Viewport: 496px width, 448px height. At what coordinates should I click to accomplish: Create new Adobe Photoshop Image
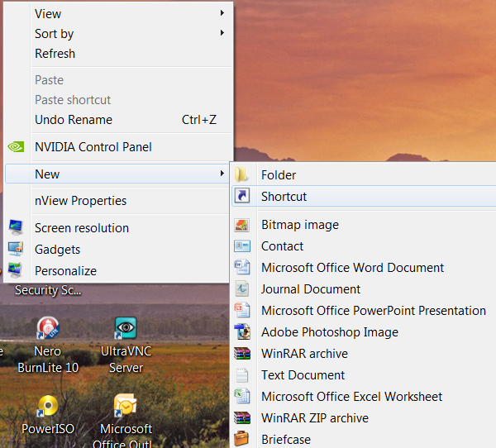(x=364, y=332)
